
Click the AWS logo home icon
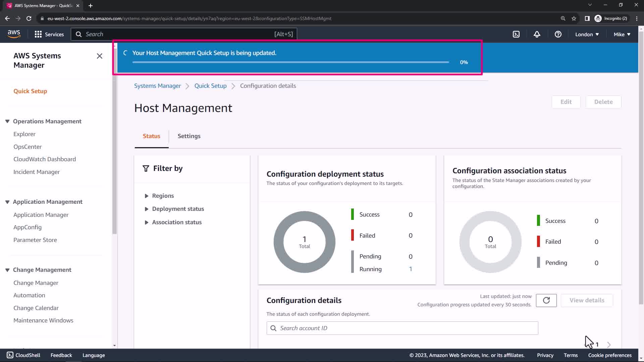pos(14,34)
